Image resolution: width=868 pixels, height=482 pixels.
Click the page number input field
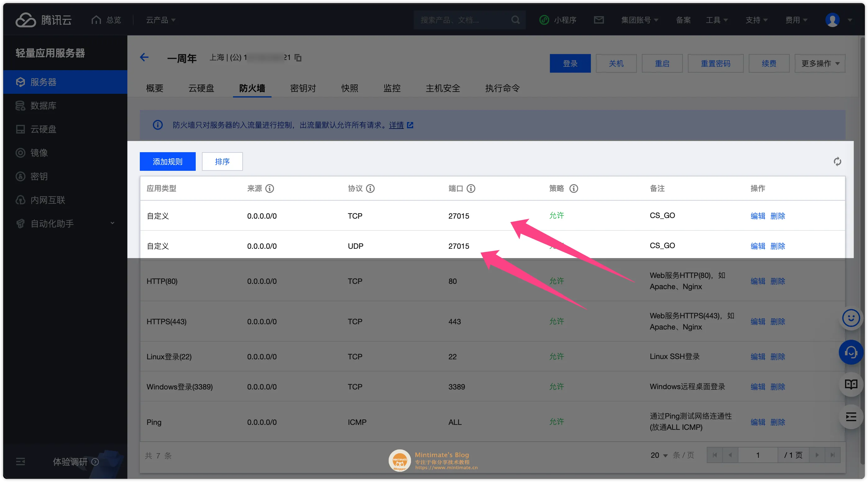tap(757, 455)
